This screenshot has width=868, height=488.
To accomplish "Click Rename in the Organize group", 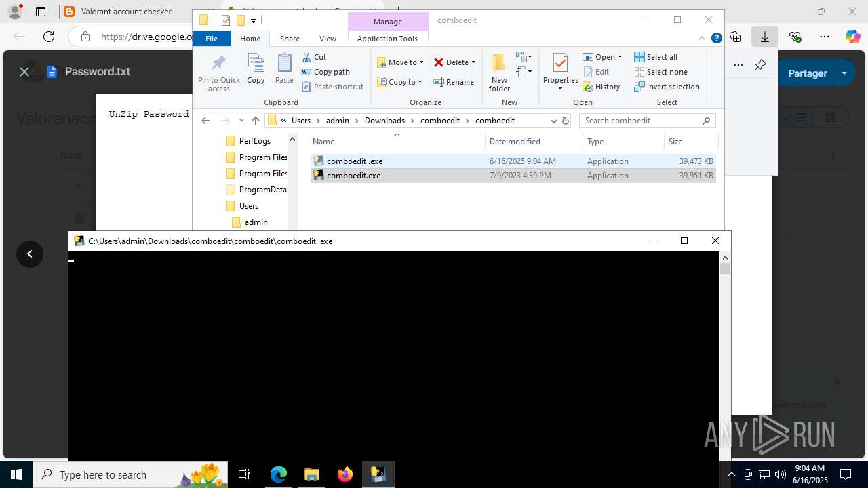I will (454, 82).
